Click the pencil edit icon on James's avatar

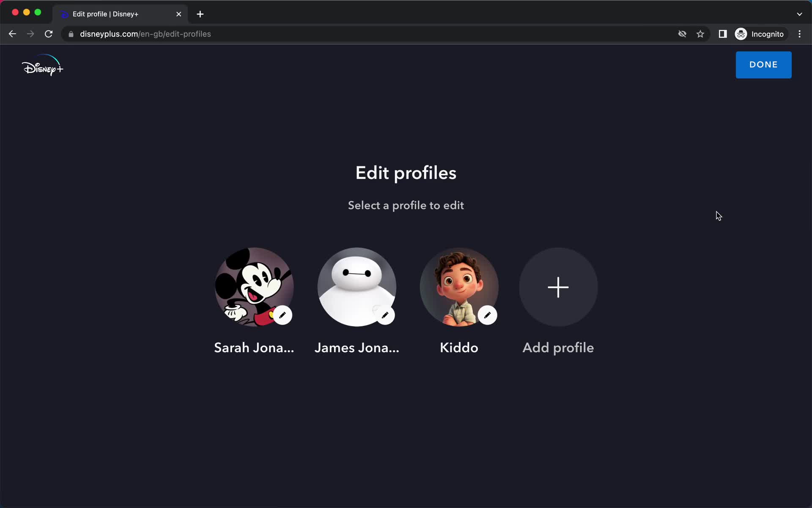click(x=385, y=315)
